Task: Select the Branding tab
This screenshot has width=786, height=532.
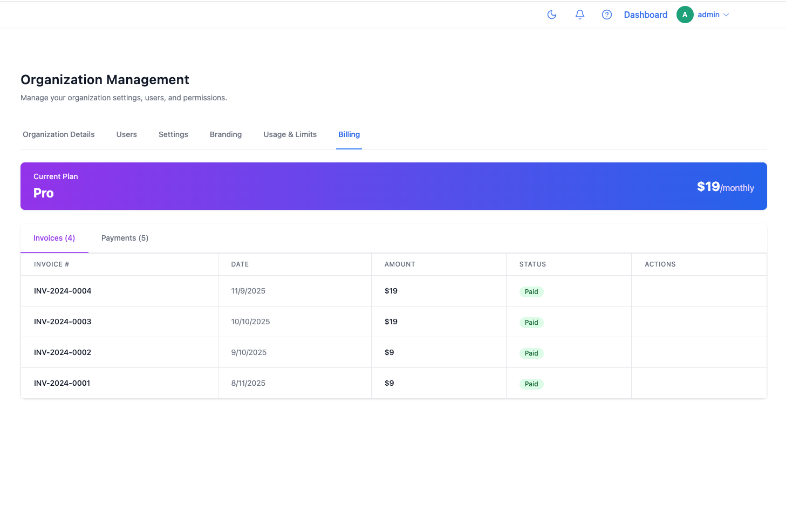Action: tap(225, 134)
